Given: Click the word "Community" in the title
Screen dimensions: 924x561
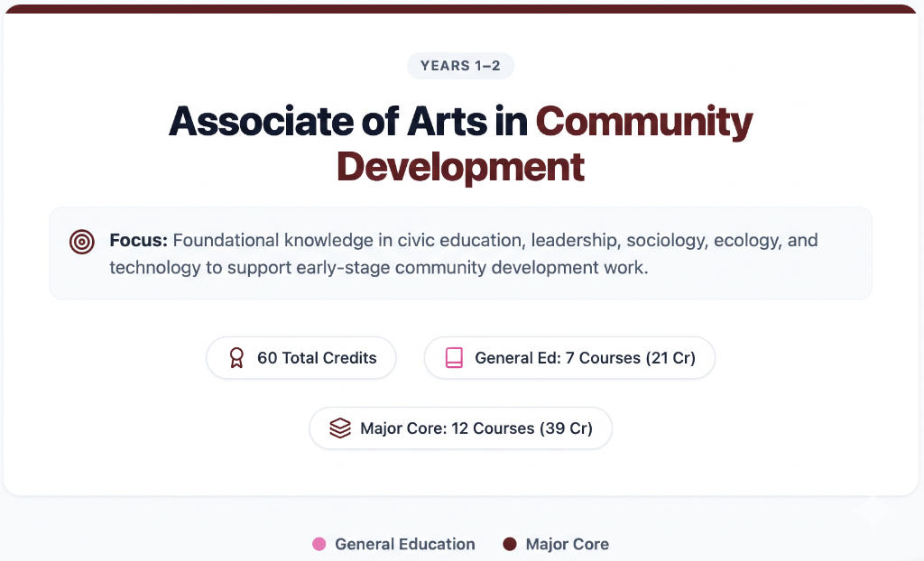Looking at the screenshot, I should pyautogui.click(x=644, y=121).
